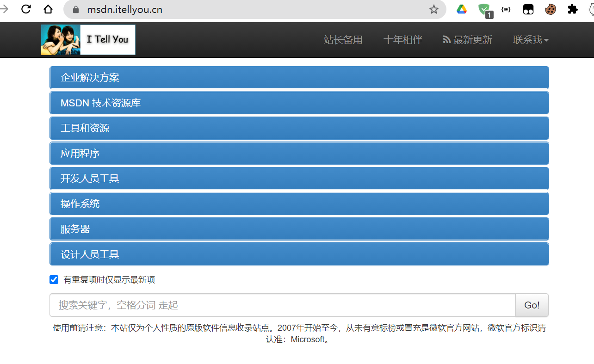This screenshot has width=594, height=364.
Task: Click the 使用前请注意 disclaimer text
Action: (x=299, y=333)
